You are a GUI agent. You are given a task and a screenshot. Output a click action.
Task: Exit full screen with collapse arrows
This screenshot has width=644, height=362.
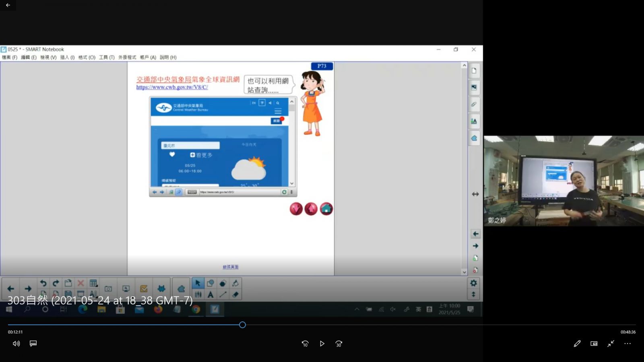click(611, 343)
